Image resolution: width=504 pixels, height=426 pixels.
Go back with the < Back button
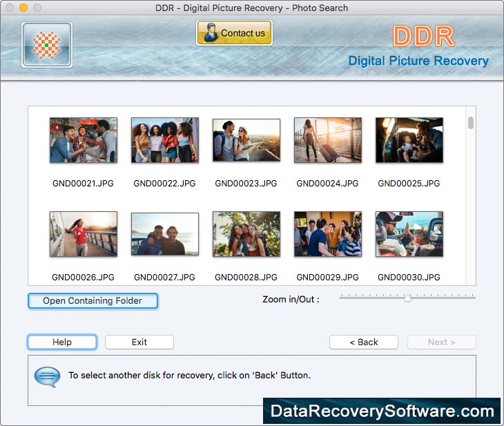364,342
